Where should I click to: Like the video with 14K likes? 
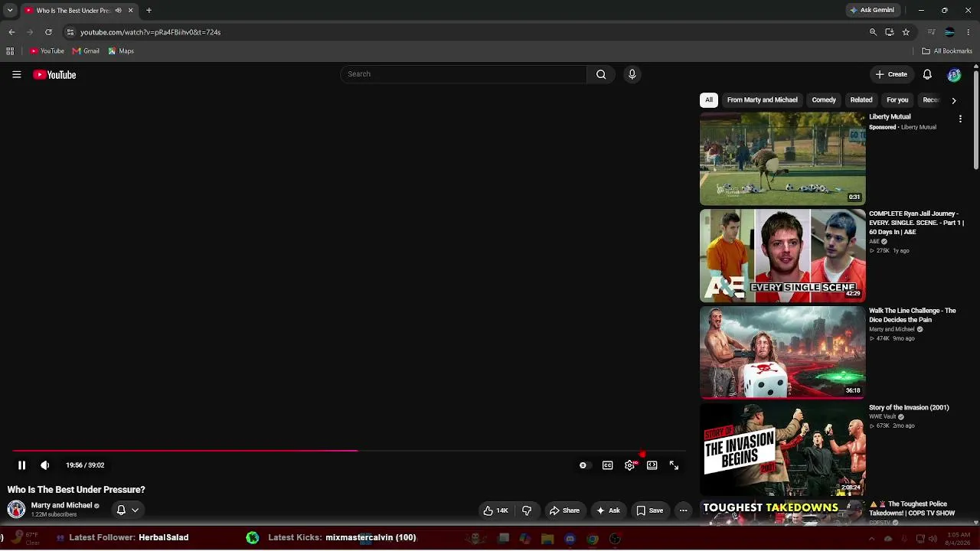pyautogui.click(x=495, y=510)
